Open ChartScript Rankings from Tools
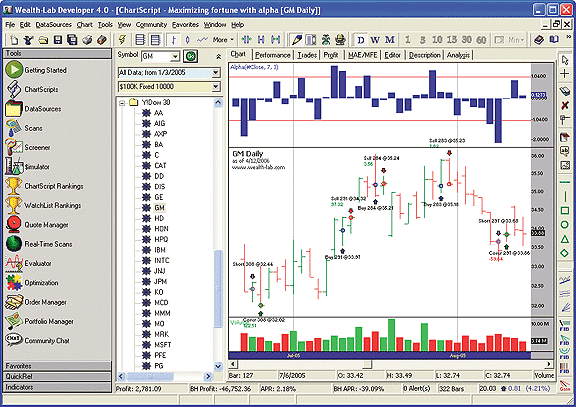 44,186
